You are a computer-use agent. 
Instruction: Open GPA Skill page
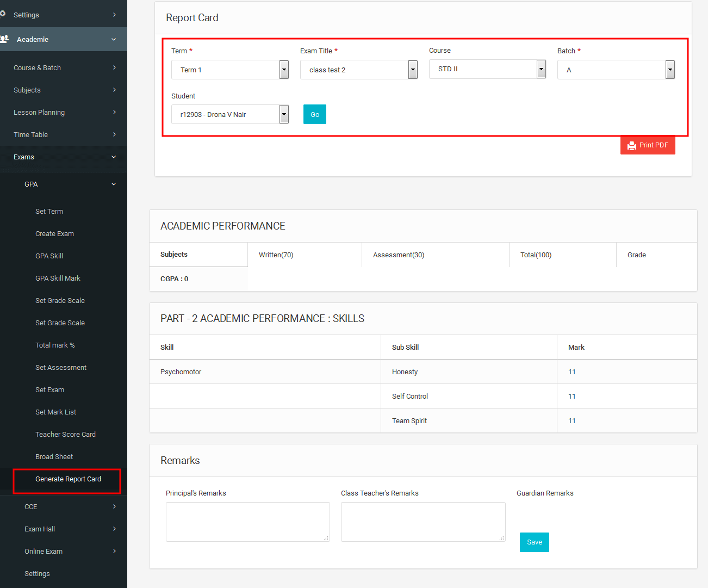coord(49,256)
